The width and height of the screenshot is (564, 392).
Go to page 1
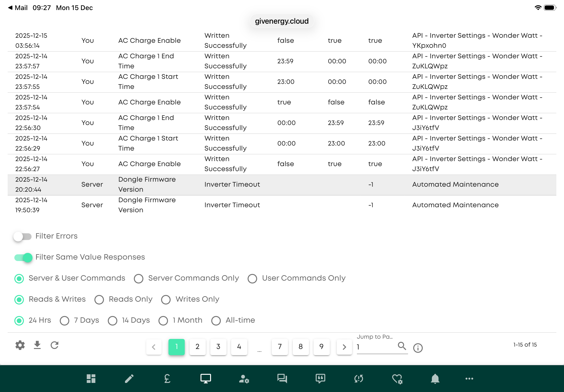[x=176, y=347]
